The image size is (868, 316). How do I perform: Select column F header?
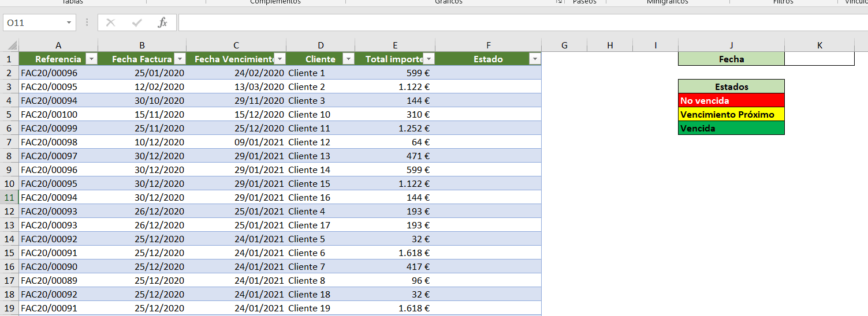tap(489, 45)
